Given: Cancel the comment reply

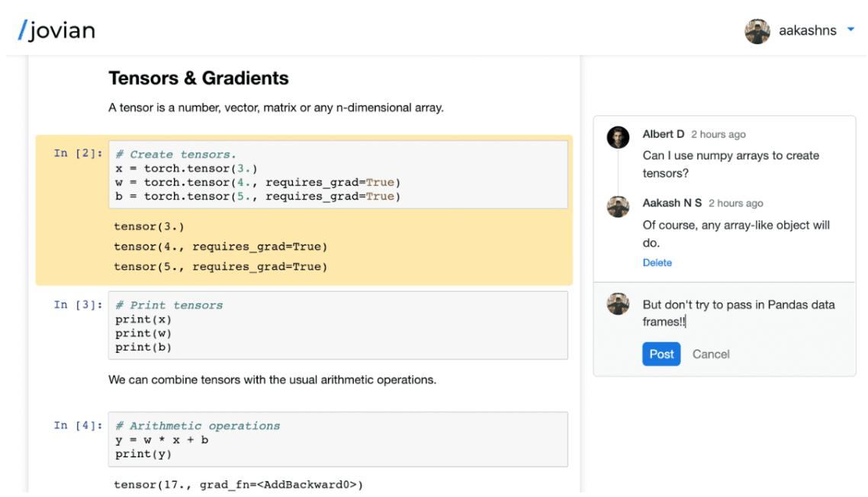Looking at the screenshot, I should (710, 354).
